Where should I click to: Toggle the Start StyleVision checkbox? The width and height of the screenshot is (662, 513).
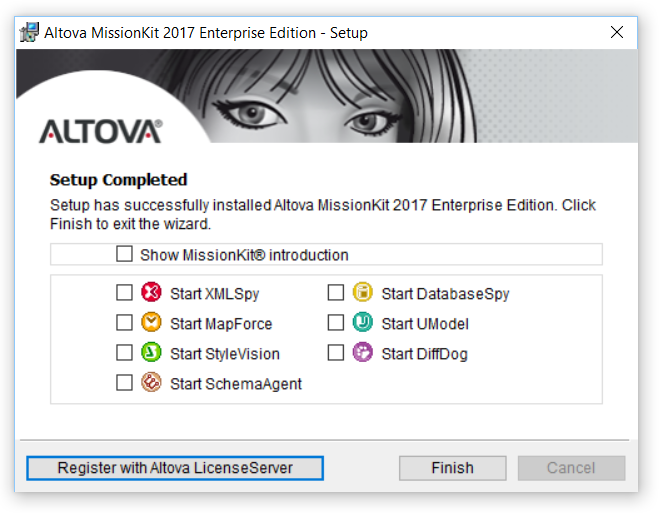(x=124, y=353)
